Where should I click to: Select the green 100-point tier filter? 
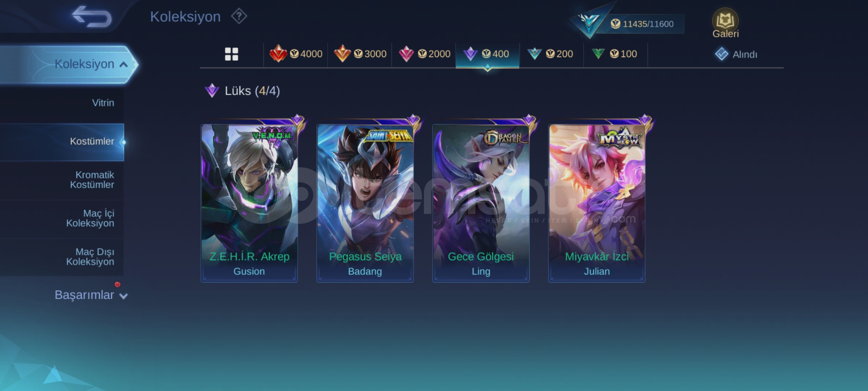[x=616, y=54]
